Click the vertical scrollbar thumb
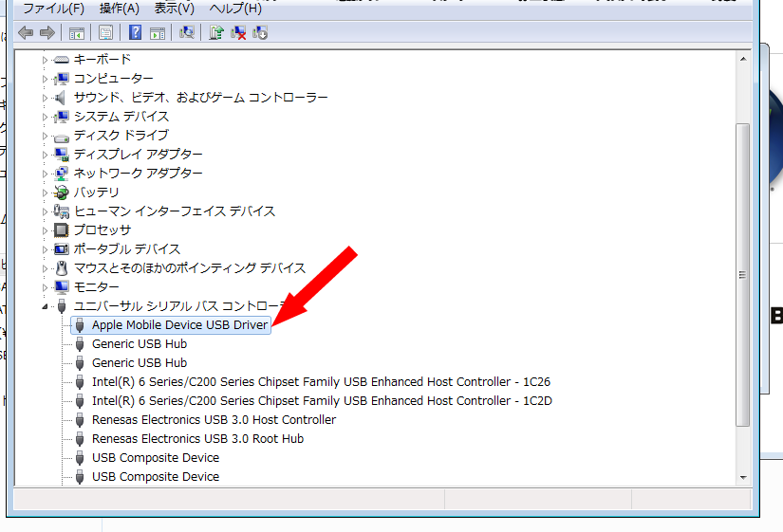Image resolution: width=783 pixels, height=532 pixels. point(743,275)
